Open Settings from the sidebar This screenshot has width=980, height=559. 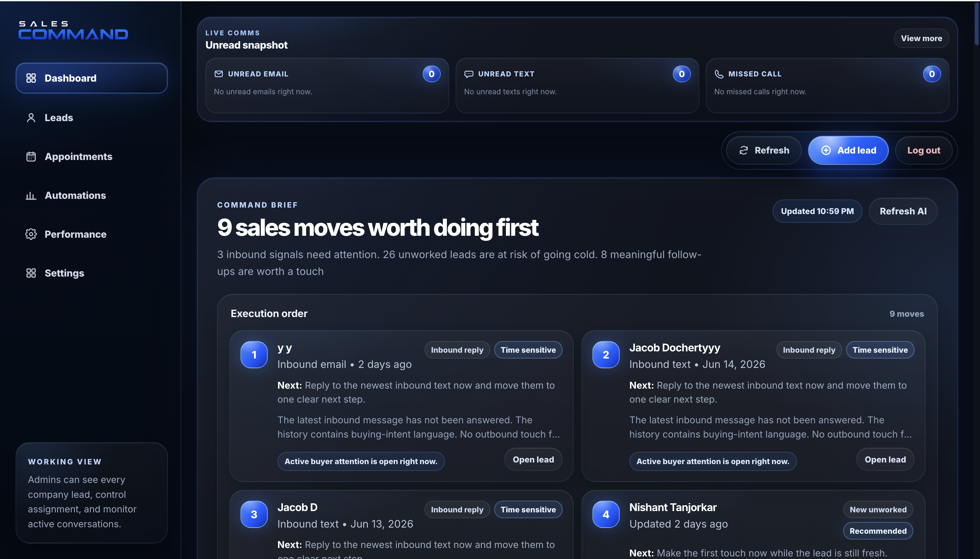pyautogui.click(x=91, y=273)
